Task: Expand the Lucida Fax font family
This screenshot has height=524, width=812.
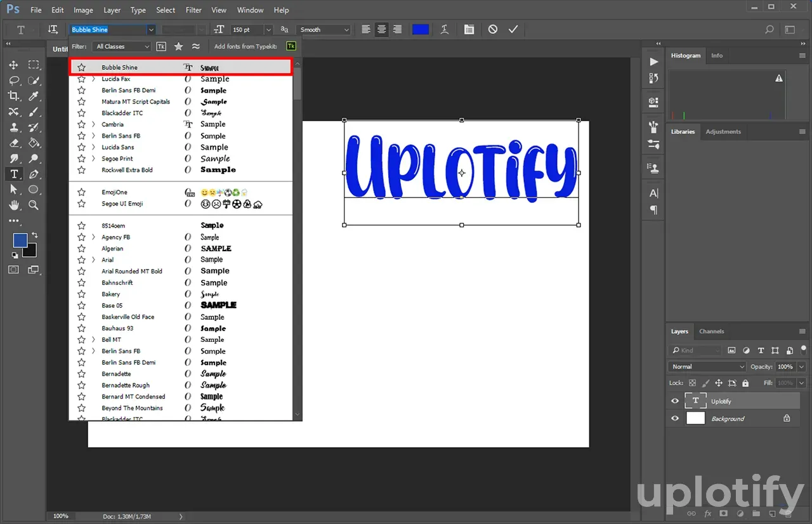Action: click(x=94, y=79)
